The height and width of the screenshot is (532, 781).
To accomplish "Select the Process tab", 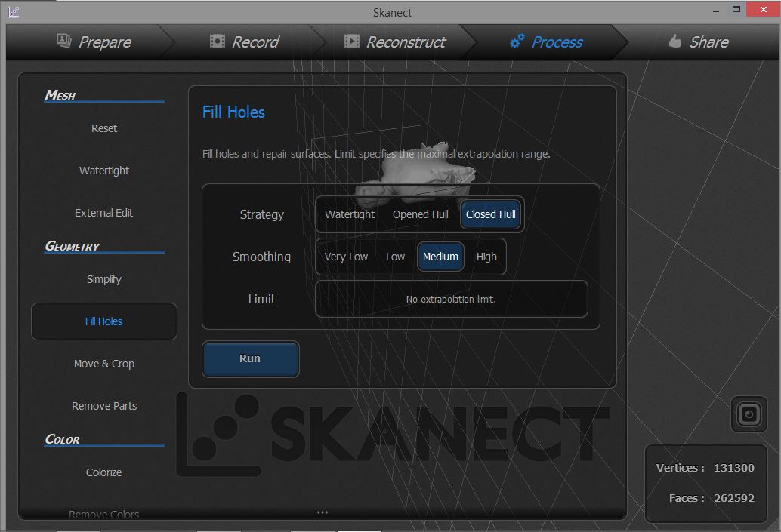I will pos(546,42).
